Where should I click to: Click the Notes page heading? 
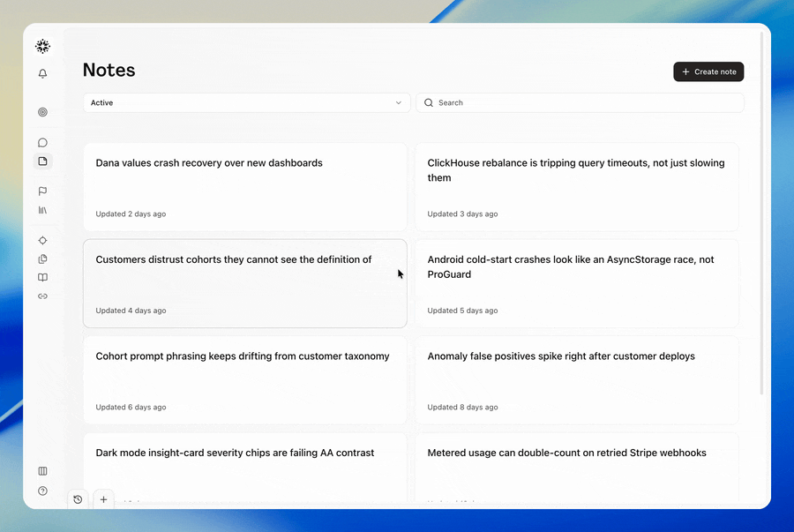109,70
